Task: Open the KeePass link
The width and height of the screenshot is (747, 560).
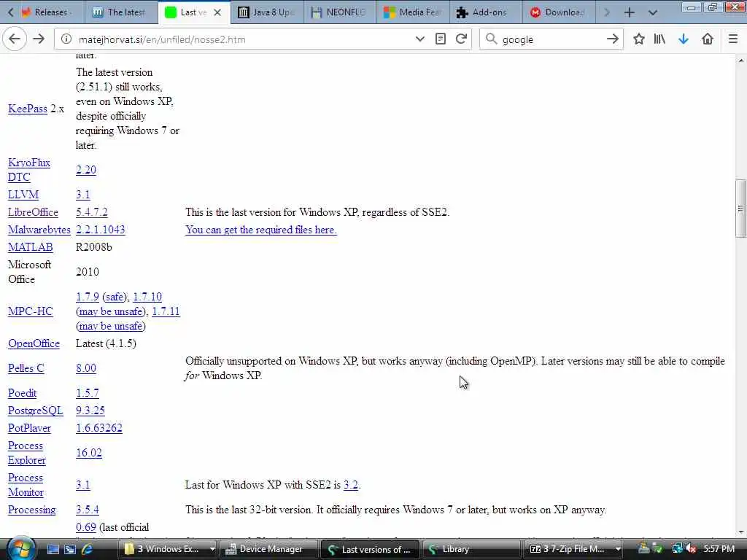Action: click(27, 109)
